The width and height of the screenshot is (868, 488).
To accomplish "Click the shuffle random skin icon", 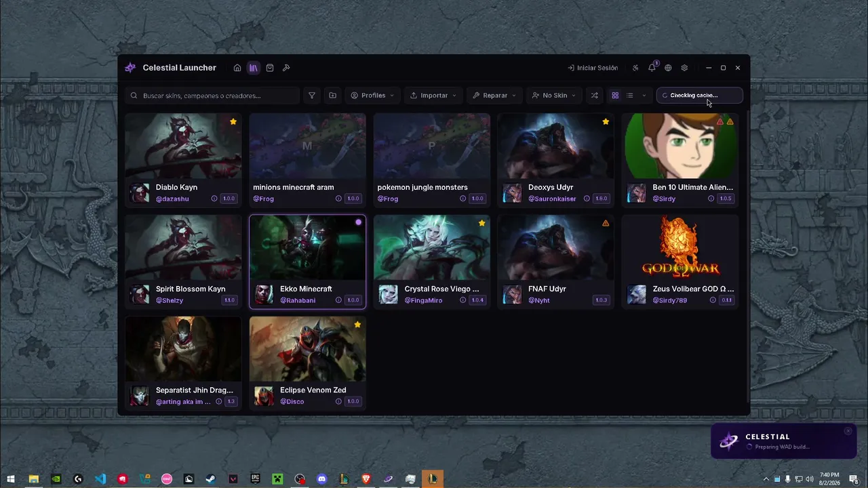I will click(x=595, y=96).
